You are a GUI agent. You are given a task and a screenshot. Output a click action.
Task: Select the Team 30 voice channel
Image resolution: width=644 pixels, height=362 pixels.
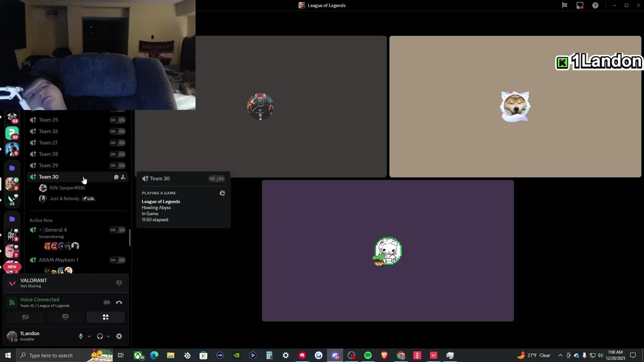point(77,177)
